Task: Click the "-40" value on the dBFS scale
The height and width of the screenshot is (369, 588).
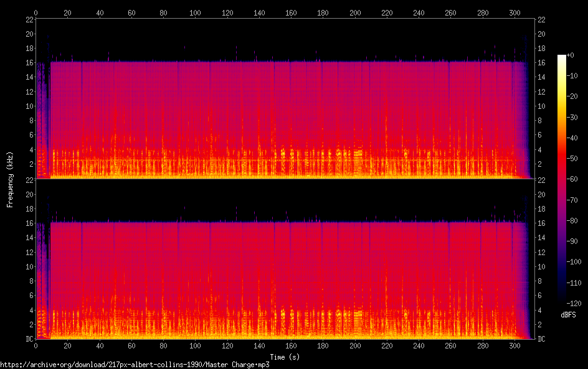Action: tap(572, 138)
